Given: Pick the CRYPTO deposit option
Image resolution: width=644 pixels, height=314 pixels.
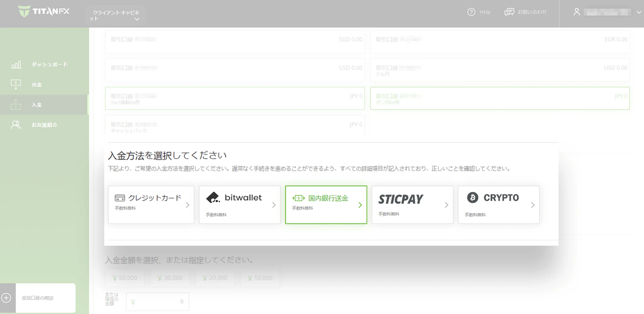Looking at the screenshot, I should tap(498, 205).
